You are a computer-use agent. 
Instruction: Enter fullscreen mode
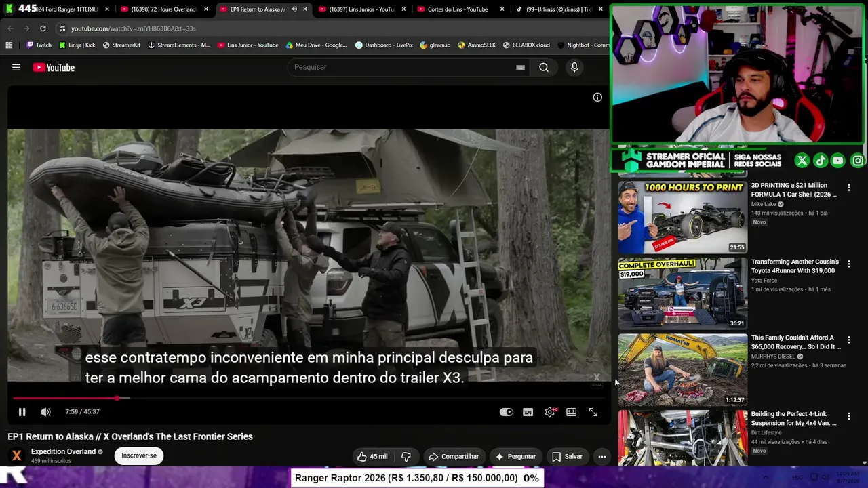coord(593,412)
